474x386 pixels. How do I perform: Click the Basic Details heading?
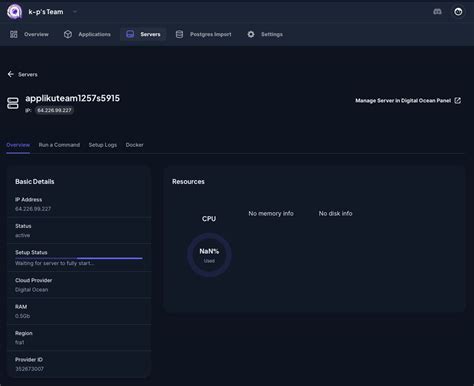(35, 182)
